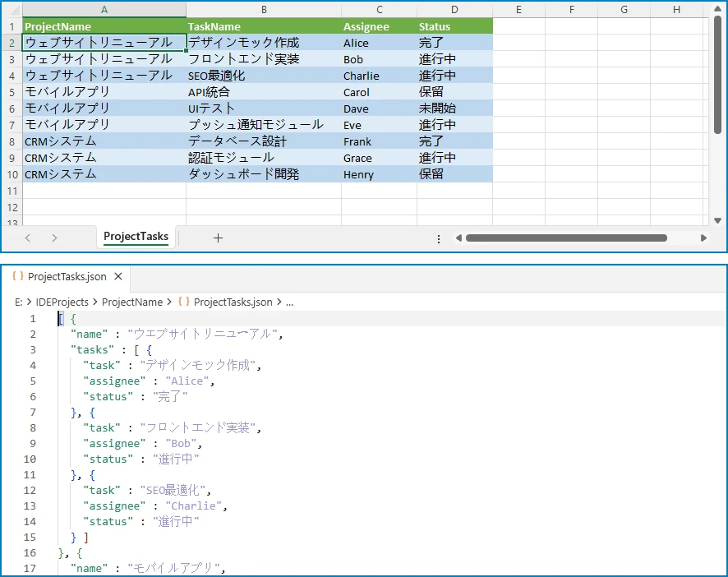This screenshot has height=577, width=728.
Task: Add a new sheet with plus icon
Action: (x=218, y=238)
